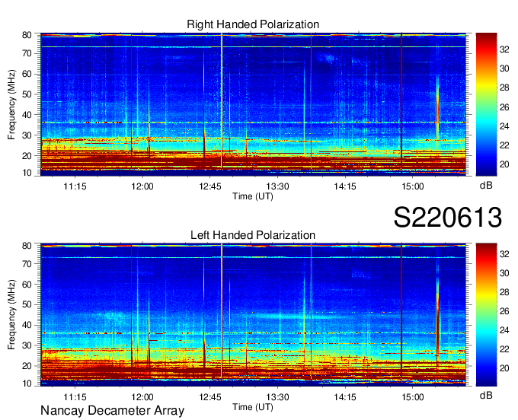Click the "Nancay Decameter Array" caption
This screenshot has height=420, width=518.
pyautogui.click(x=112, y=411)
